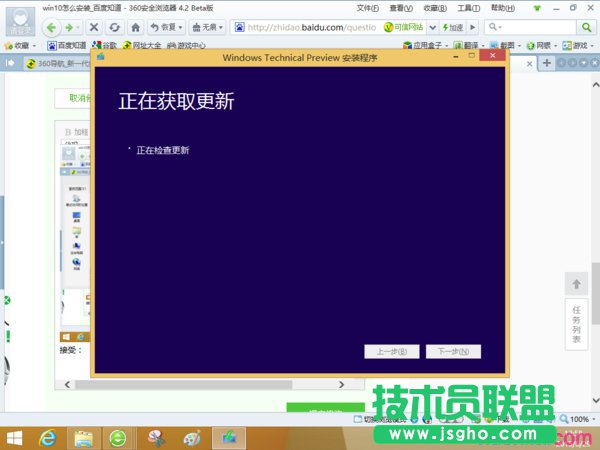Toggle the sidebar arrow icon left of tabs

pyautogui.click(x=10, y=63)
